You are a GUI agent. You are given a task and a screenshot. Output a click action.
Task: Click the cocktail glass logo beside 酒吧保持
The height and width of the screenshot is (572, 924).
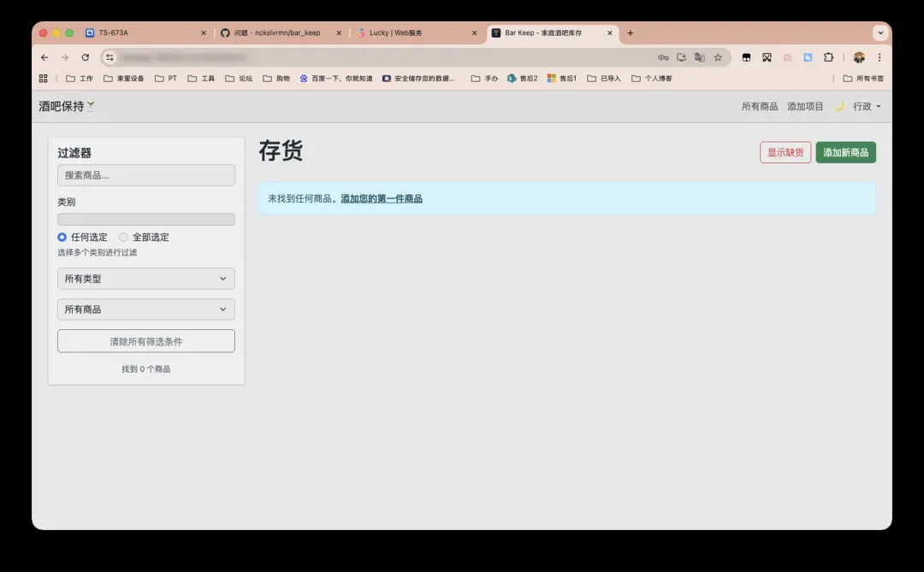[x=92, y=106]
